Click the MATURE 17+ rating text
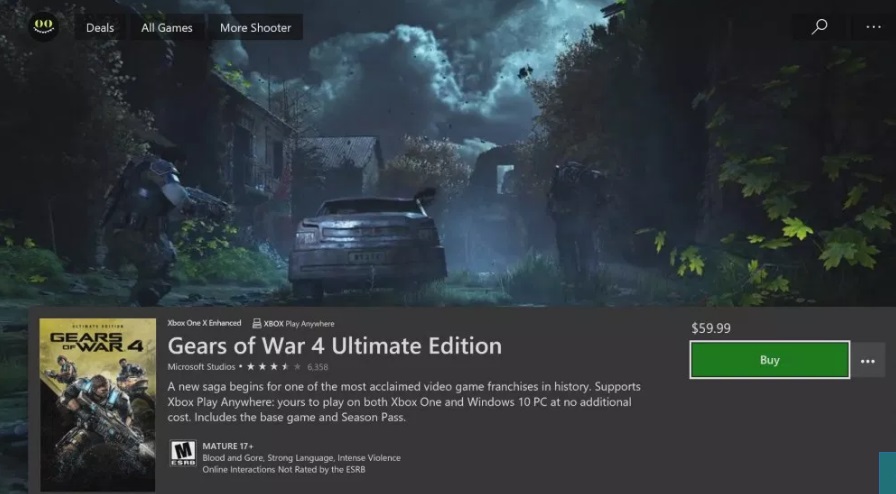The image size is (896, 494). click(228, 446)
